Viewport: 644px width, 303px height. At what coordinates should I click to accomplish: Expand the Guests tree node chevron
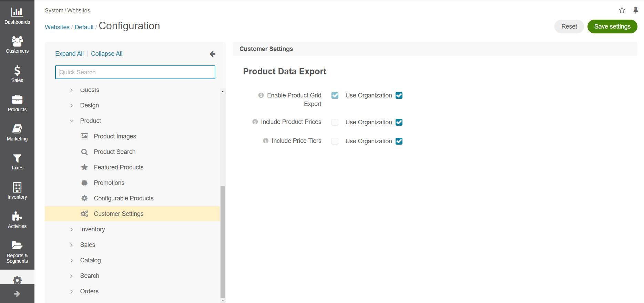point(71,90)
